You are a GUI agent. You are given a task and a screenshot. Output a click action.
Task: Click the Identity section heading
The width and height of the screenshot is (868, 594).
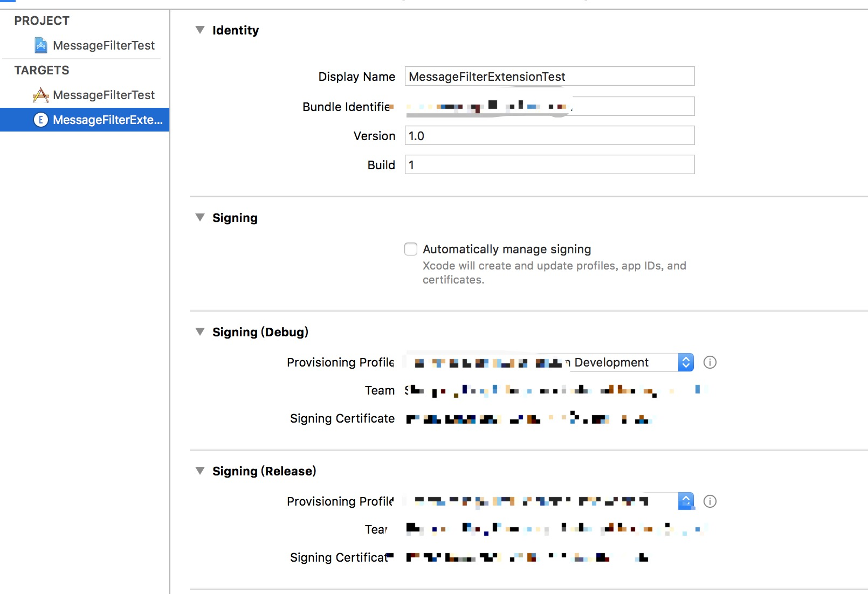[x=236, y=30]
